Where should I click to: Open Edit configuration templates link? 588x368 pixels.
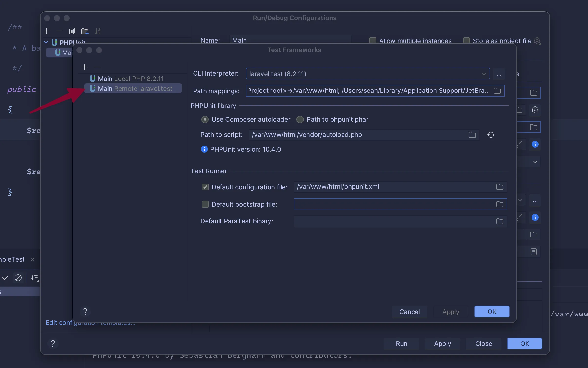click(x=90, y=323)
